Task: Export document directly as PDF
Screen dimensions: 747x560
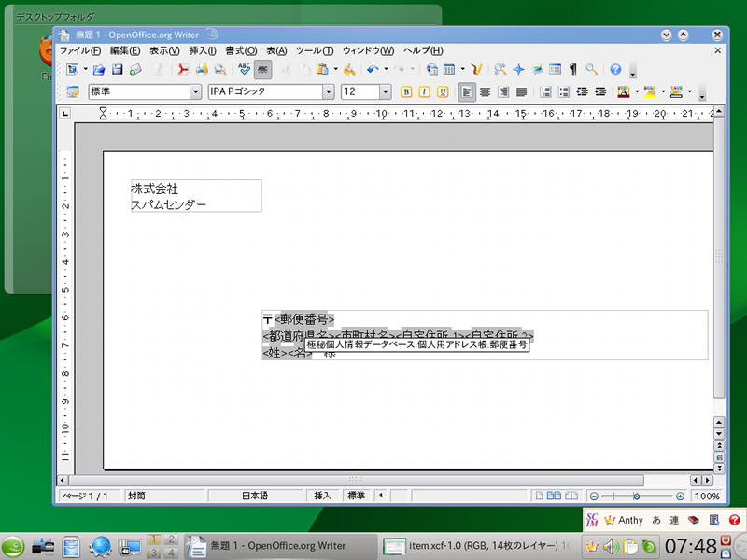Action: (183, 69)
